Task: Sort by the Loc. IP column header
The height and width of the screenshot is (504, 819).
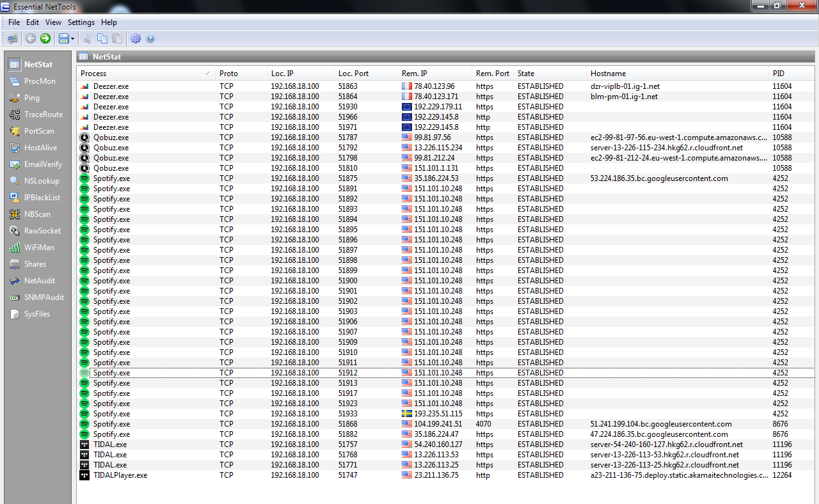Action: [301, 74]
